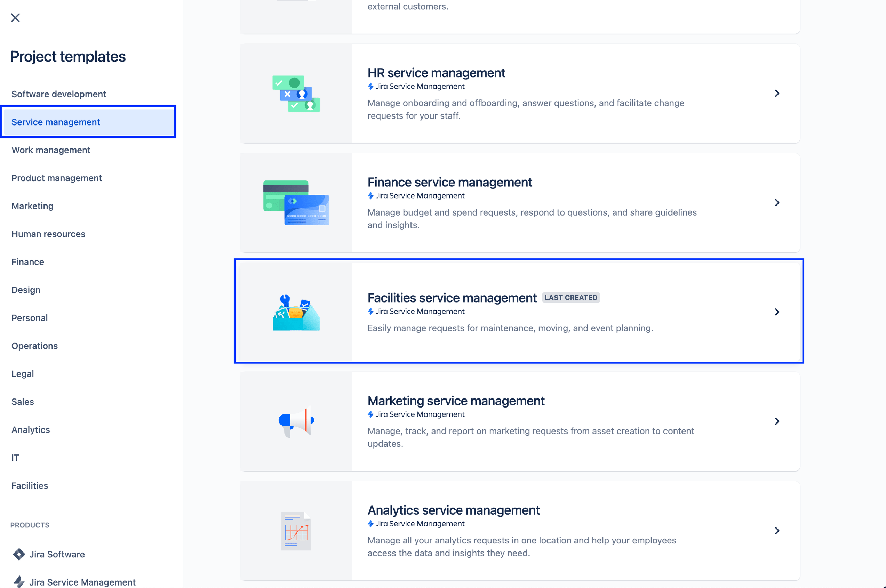886x588 pixels.
Task: Navigate to Work management templates
Action: [51, 150]
